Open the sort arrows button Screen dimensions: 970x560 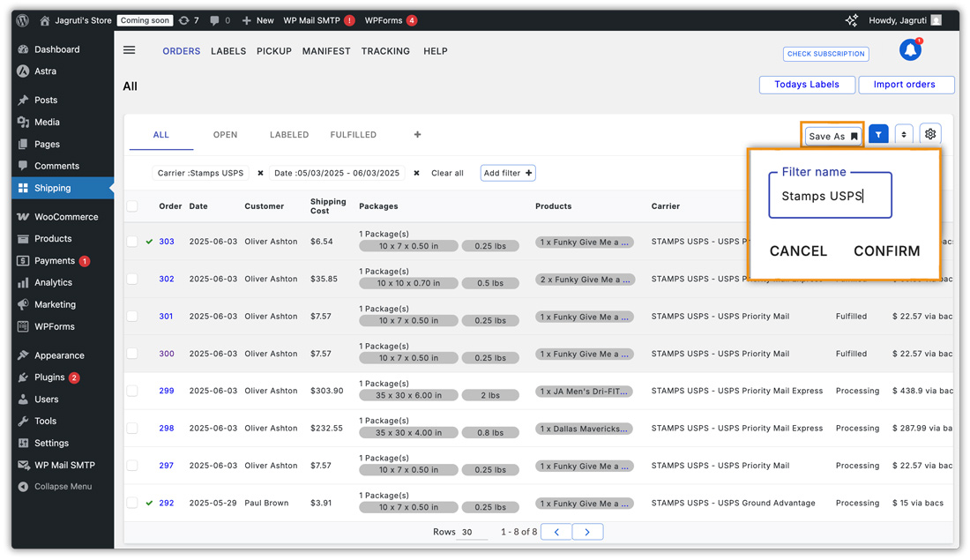pyautogui.click(x=904, y=134)
